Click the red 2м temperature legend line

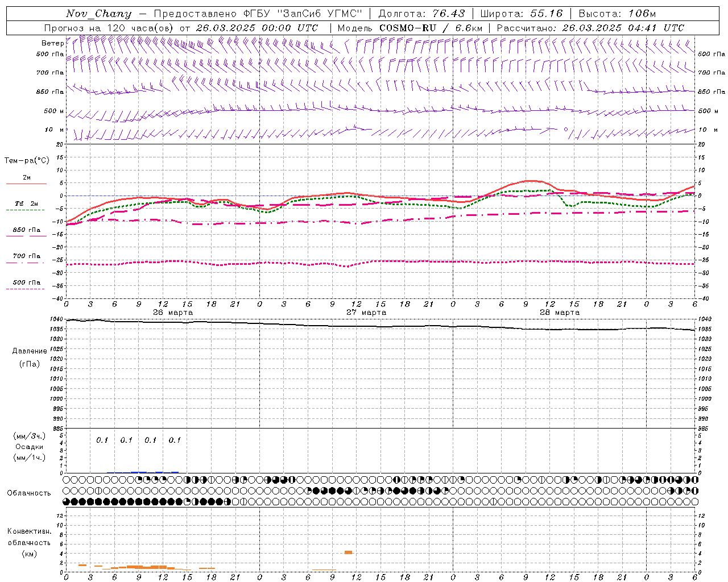[26, 184]
